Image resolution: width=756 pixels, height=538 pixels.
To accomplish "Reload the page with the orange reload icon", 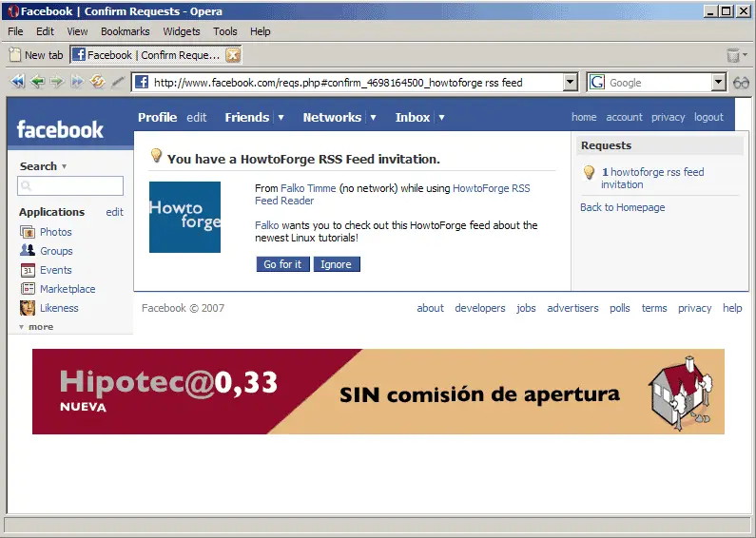I will (x=97, y=81).
